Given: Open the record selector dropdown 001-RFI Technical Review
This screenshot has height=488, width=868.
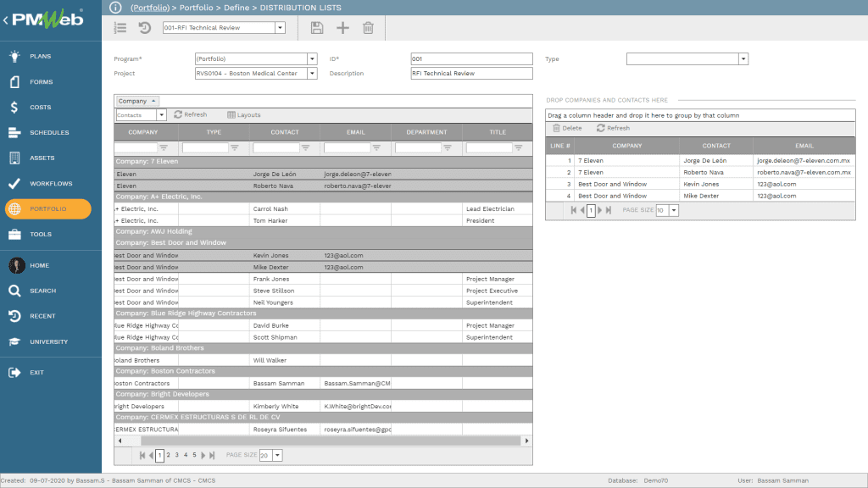Looking at the screenshot, I should pos(280,28).
